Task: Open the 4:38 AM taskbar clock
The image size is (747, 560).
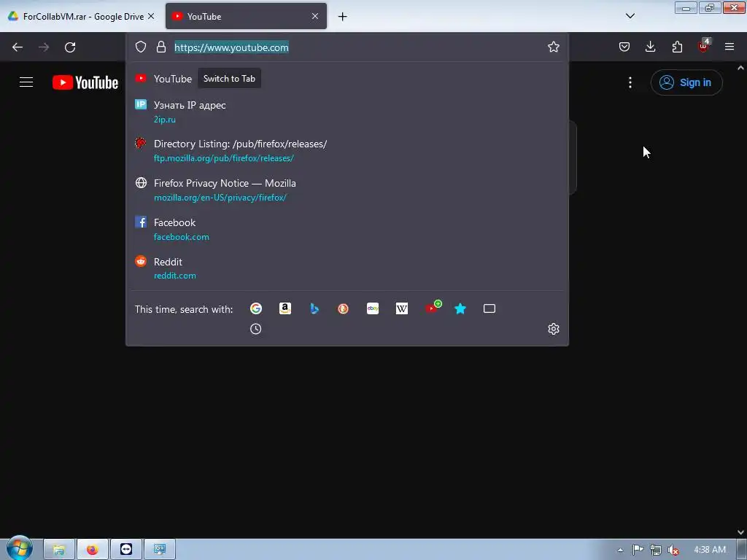Action: [x=709, y=550]
